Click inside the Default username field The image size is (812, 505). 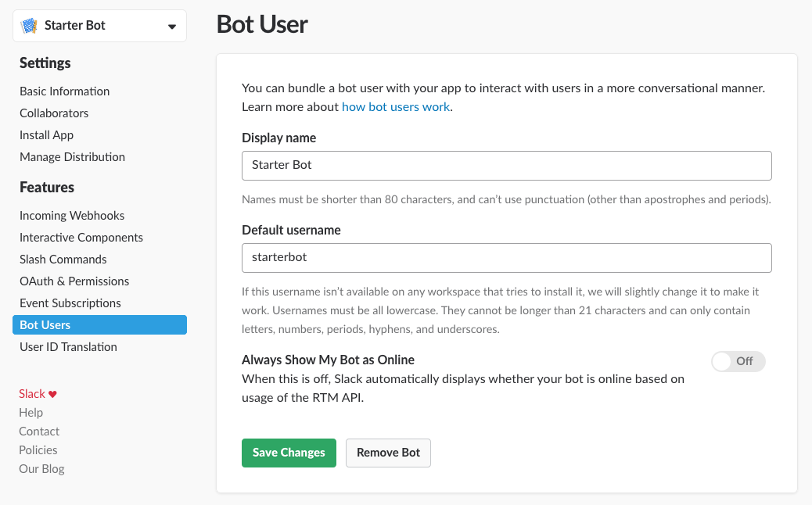[x=506, y=258]
